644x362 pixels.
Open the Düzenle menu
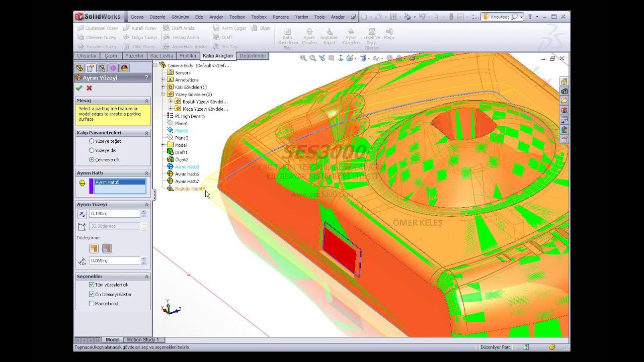pyautogui.click(x=157, y=17)
